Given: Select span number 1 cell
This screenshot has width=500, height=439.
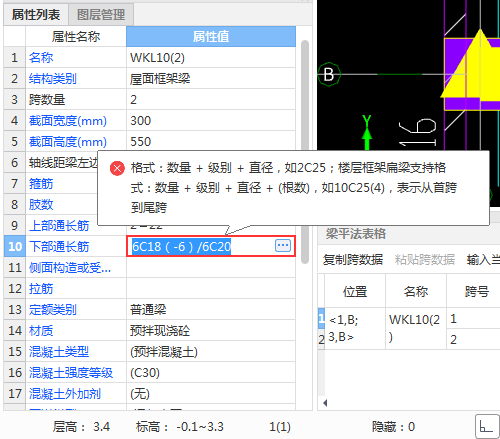Looking at the screenshot, I should click(x=473, y=318).
